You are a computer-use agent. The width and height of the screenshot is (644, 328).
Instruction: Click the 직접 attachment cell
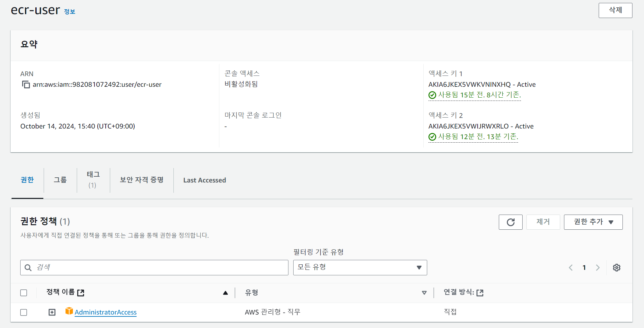(450, 312)
